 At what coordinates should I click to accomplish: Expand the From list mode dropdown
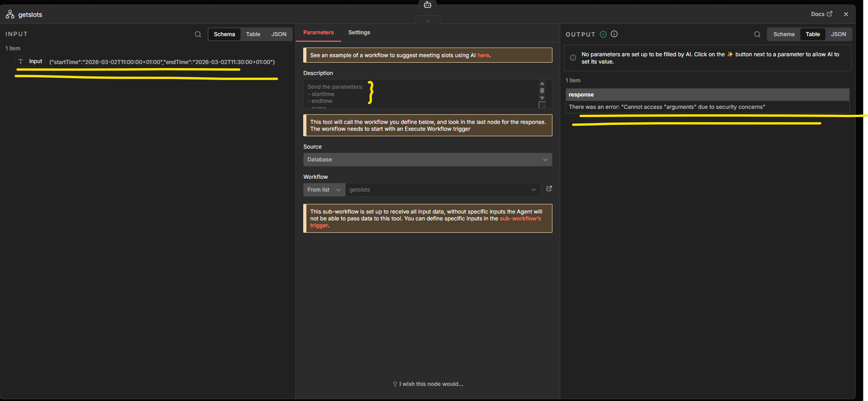pyautogui.click(x=324, y=190)
